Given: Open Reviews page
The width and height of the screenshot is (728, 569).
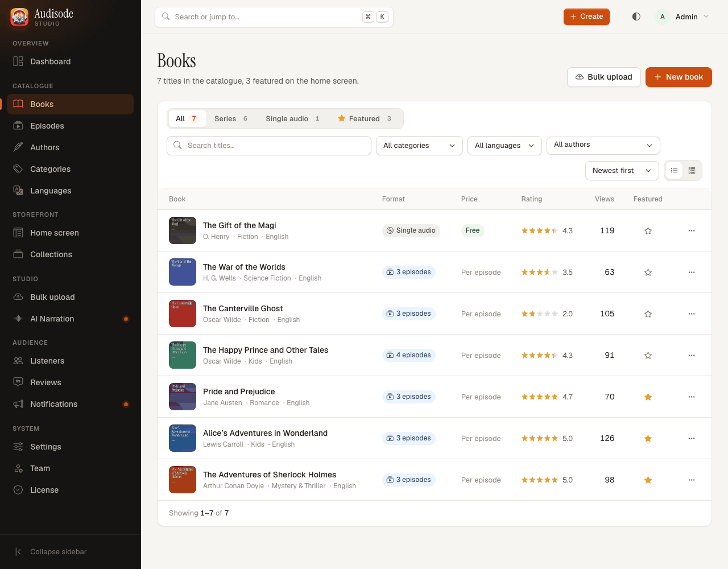Looking at the screenshot, I should pos(71,382).
